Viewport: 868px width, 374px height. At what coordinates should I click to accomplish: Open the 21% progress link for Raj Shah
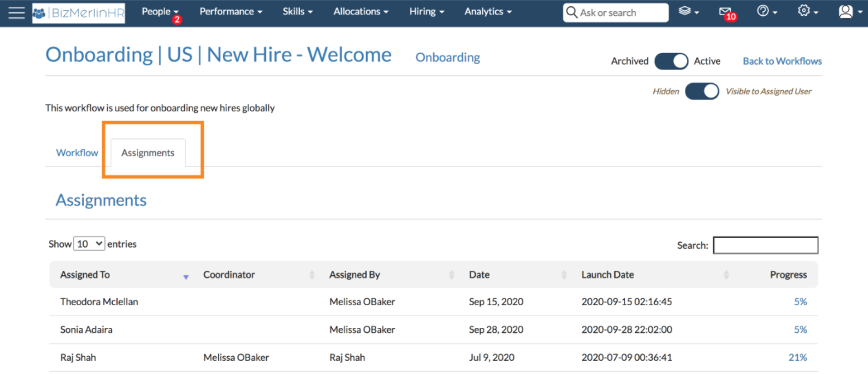tap(798, 357)
